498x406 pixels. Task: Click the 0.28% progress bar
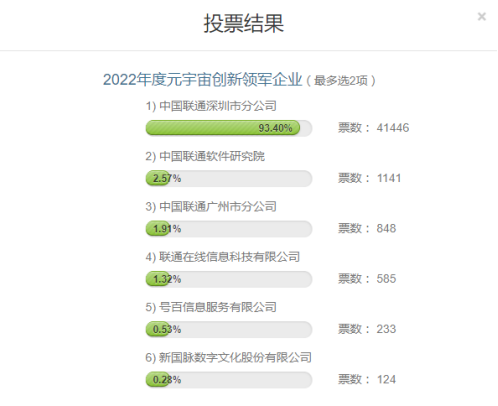tap(229, 380)
